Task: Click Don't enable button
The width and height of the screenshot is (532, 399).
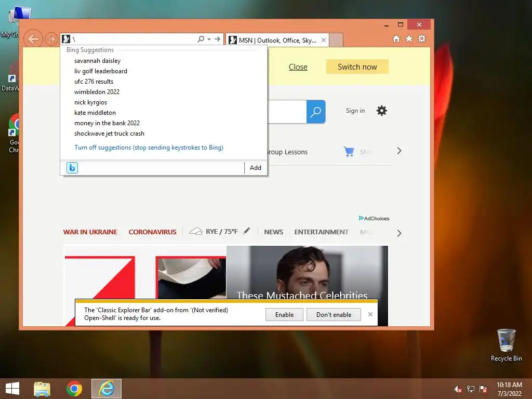Action: [334, 315]
